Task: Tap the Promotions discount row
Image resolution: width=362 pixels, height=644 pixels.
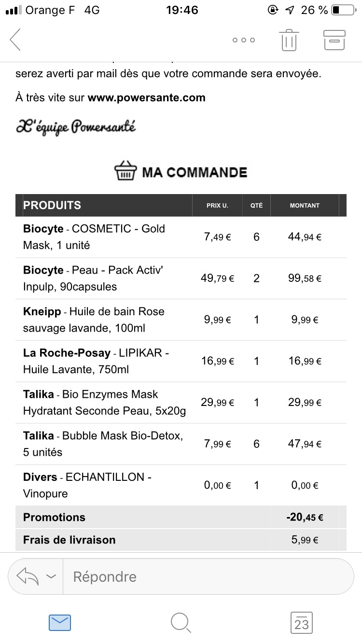Action: click(x=181, y=517)
